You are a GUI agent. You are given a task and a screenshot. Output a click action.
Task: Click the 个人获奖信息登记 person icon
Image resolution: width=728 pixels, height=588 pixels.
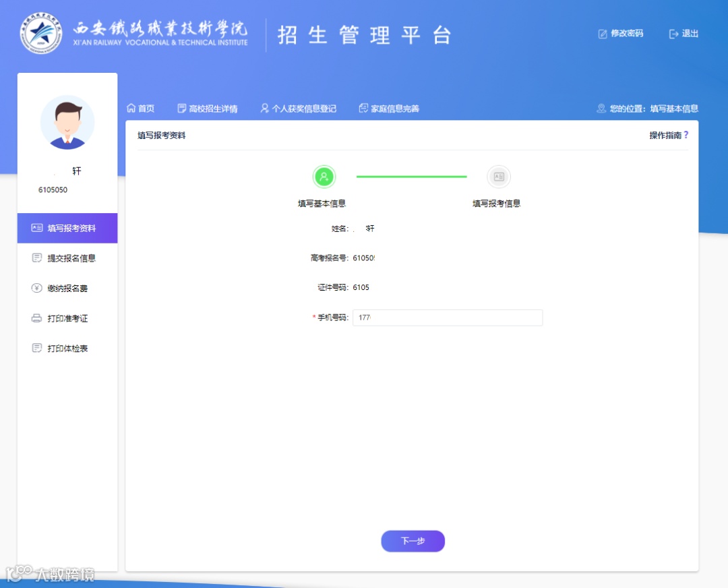coord(265,108)
